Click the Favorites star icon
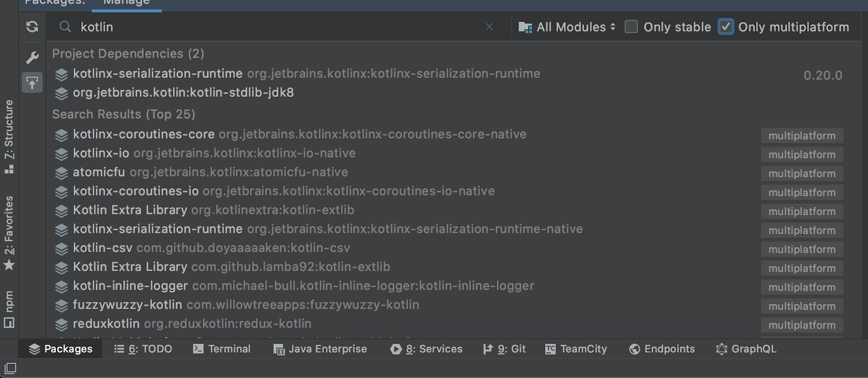 coord(9,265)
